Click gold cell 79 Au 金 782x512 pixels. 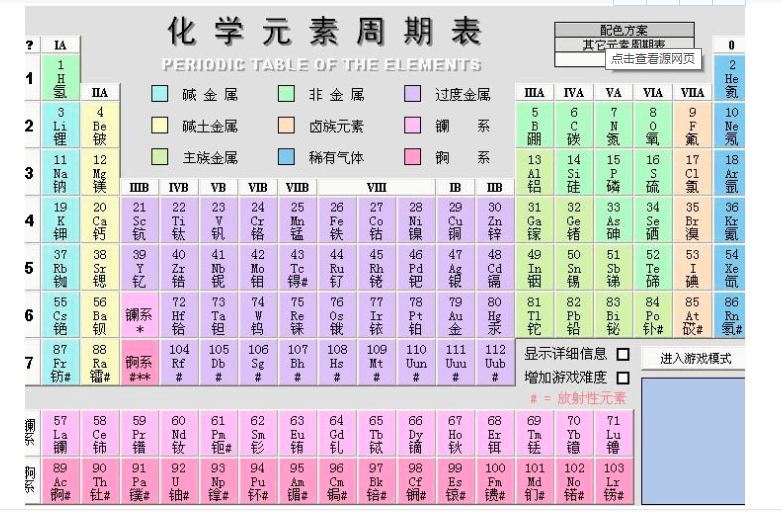pos(455,315)
